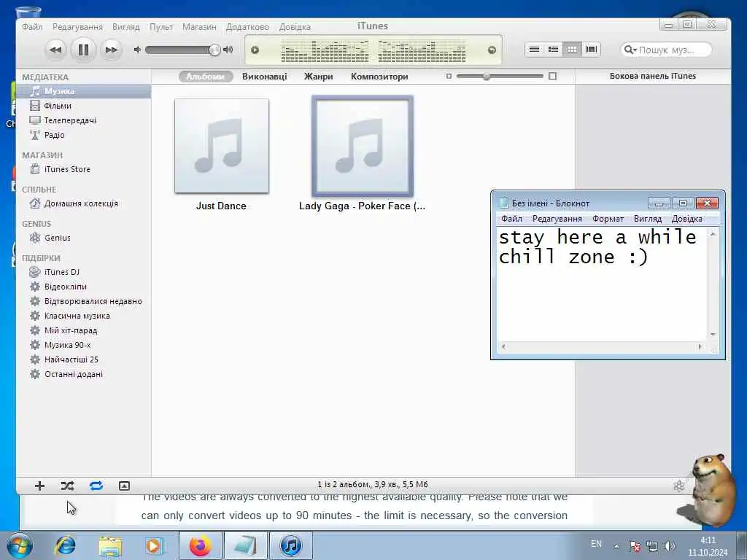Viewport: 747px width, 560px height.
Task: Switch to song list view
Action: point(535,50)
